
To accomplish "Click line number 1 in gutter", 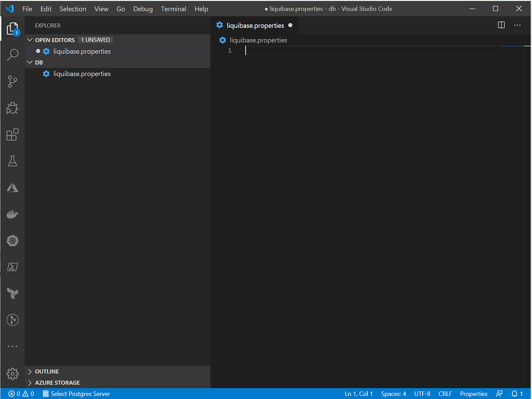I will [230, 51].
